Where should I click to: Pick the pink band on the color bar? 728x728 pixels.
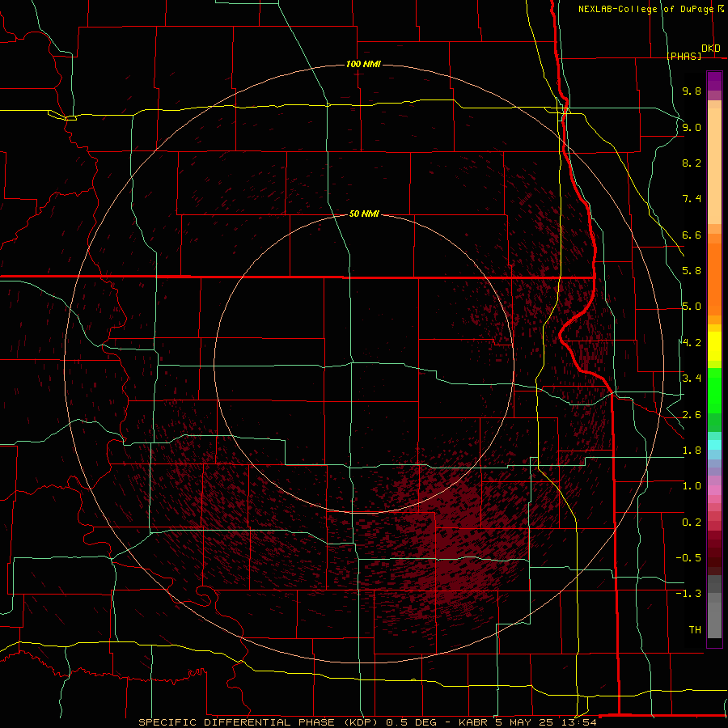click(714, 490)
